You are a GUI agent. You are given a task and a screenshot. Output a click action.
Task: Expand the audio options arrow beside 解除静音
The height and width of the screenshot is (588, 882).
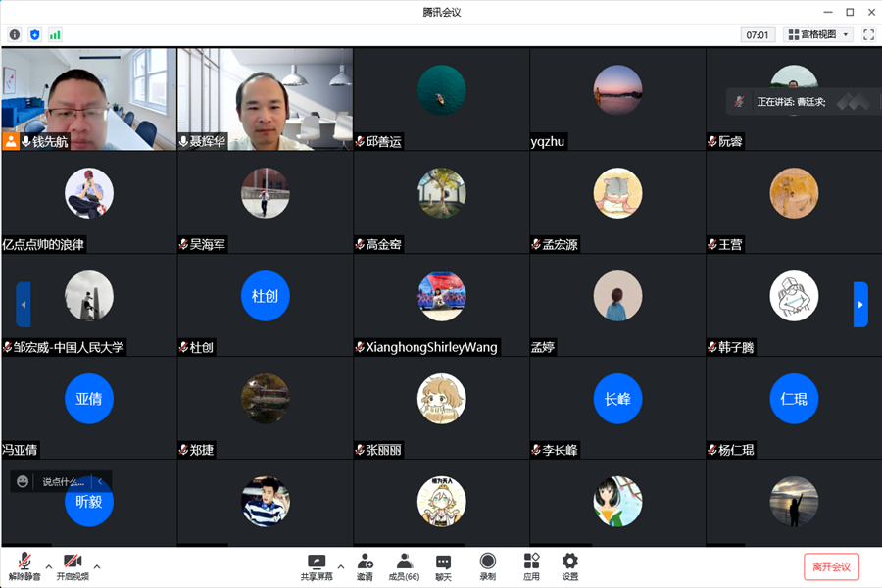click(48, 566)
